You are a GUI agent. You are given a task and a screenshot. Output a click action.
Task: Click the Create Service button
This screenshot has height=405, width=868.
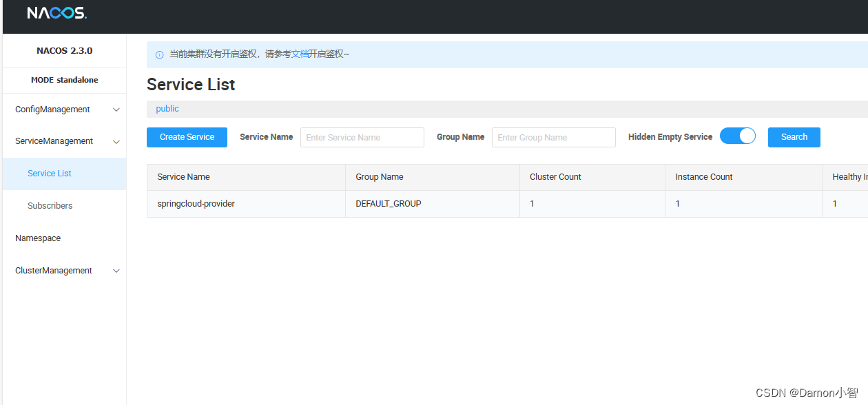187,137
